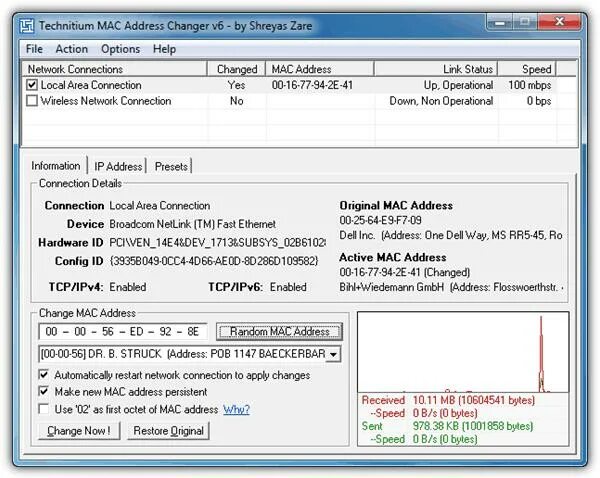Close the MAC Address Changer window
600x478 pixels.
559,21
